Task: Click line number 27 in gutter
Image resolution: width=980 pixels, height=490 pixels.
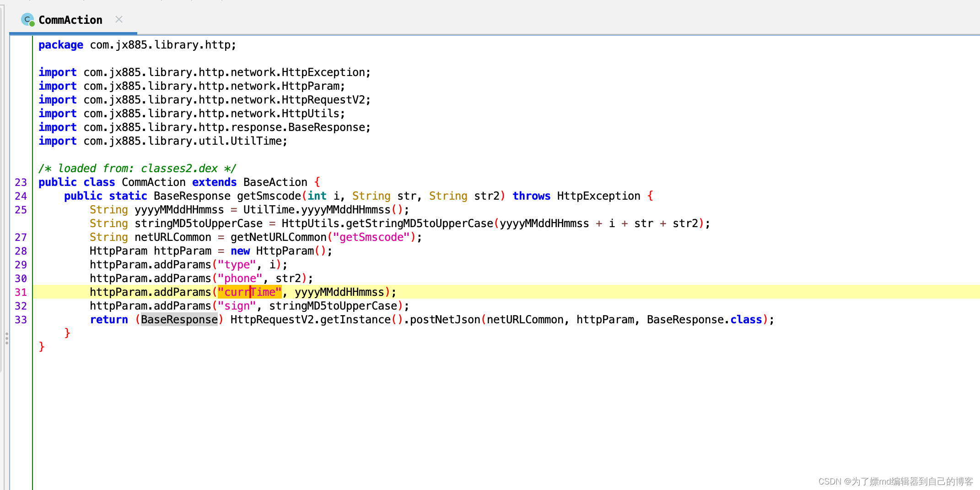Action: pyautogui.click(x=21, y=237)
